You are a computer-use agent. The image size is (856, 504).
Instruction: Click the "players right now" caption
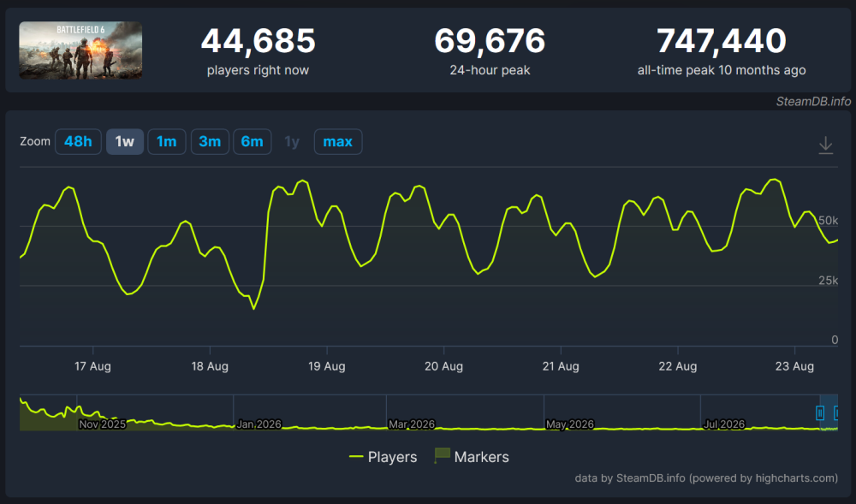(x=258, y=70)
